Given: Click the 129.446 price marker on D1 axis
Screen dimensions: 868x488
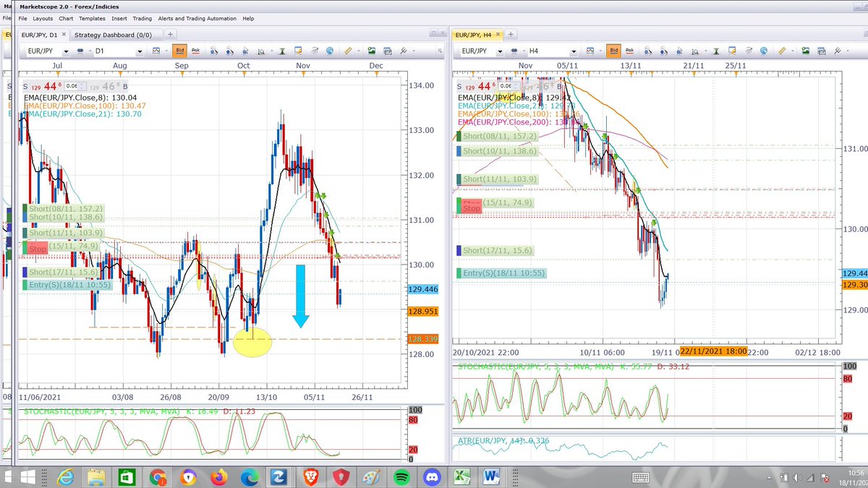Looking at the screenshot, I should pyautogui.click(x=423, y=288).
